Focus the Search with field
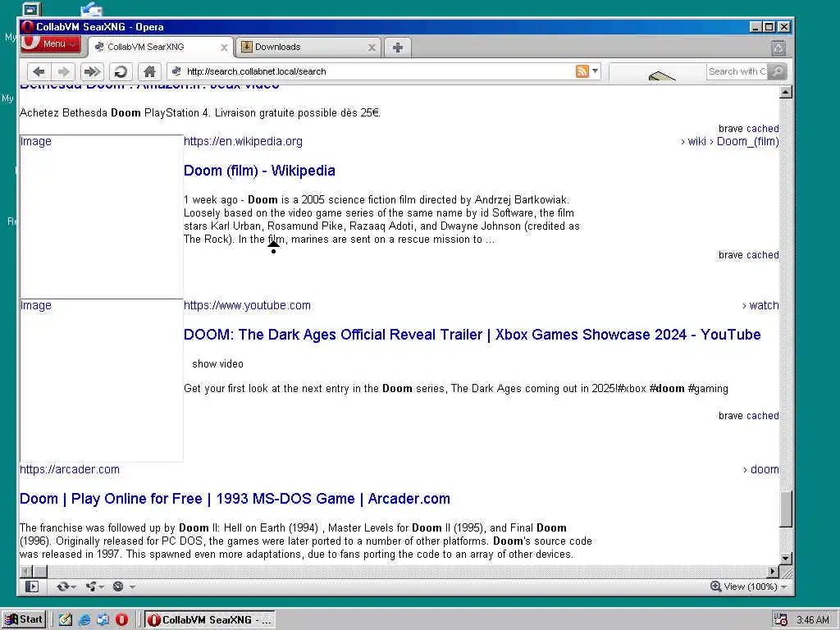This screenshot has height=630, width=840. click(737, 71)
